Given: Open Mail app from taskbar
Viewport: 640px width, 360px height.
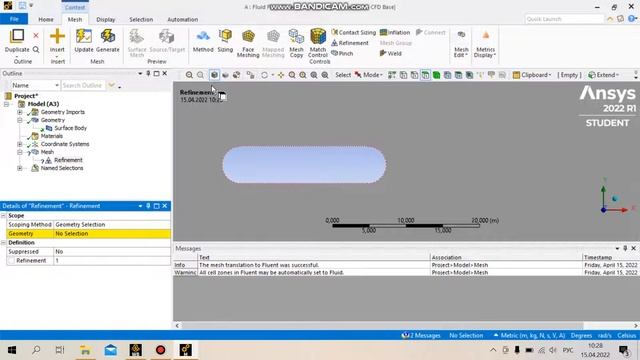Looking at the screenshot, I should [111, 350].
